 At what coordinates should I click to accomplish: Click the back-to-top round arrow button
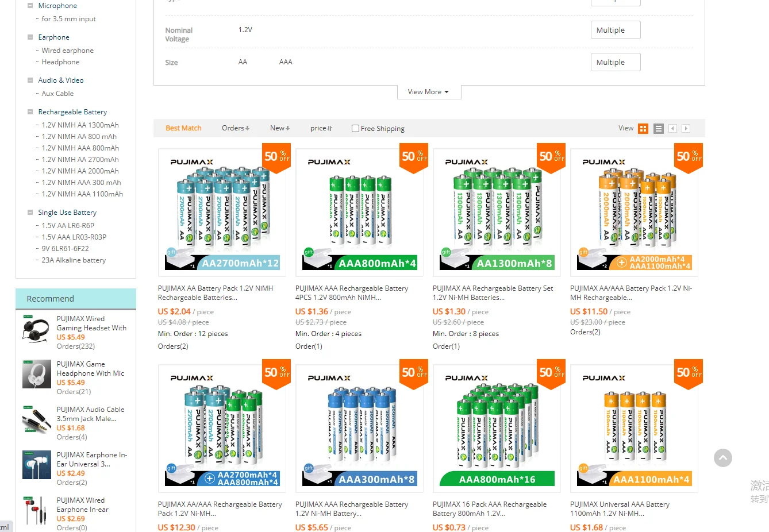click(723, 458)
